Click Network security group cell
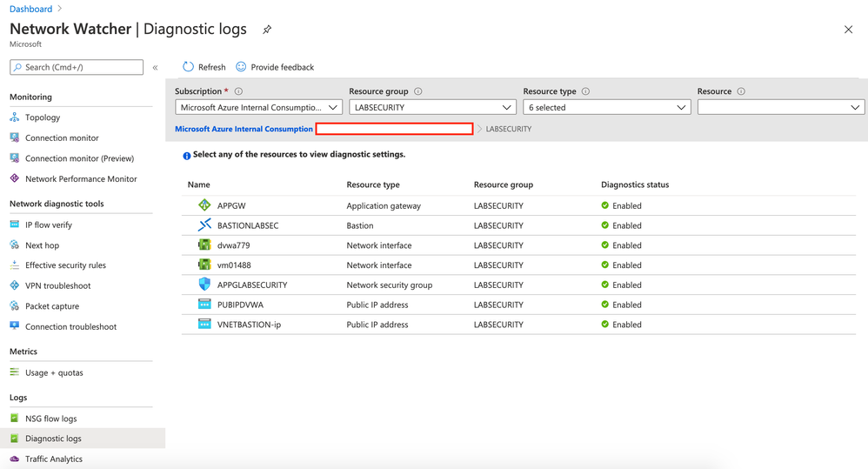Screen dimensions: 868x469 click(x=389, y=285)
